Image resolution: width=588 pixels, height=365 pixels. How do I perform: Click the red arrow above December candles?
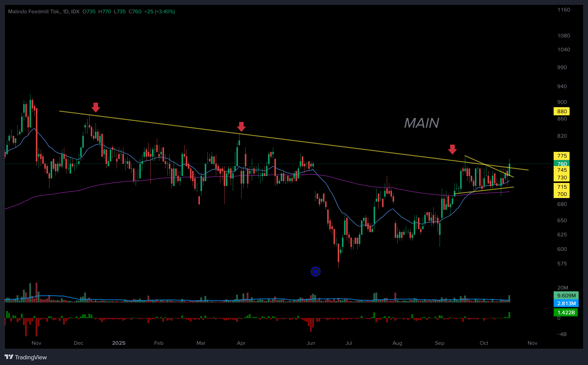(x=96, y=107)
